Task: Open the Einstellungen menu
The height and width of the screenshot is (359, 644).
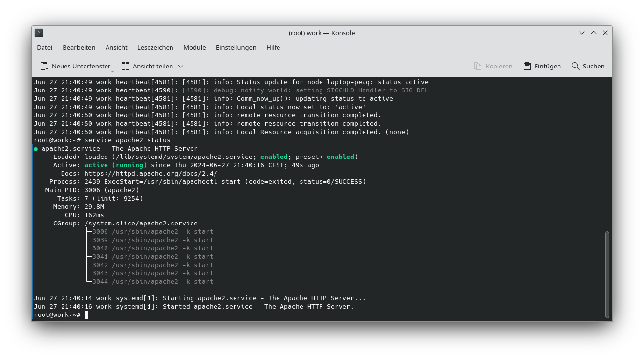Action: 236,47
